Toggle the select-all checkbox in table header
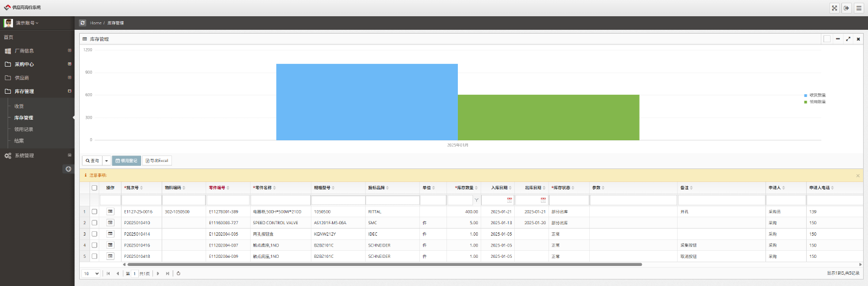Viewport: 868px width, 286px height. (x=94, y=188)
